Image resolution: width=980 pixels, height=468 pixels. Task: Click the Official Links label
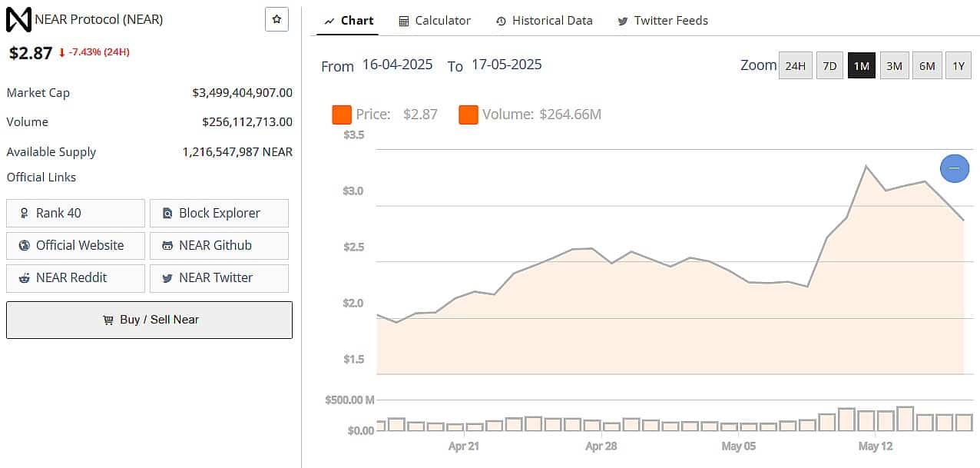(x=41, y=178)
